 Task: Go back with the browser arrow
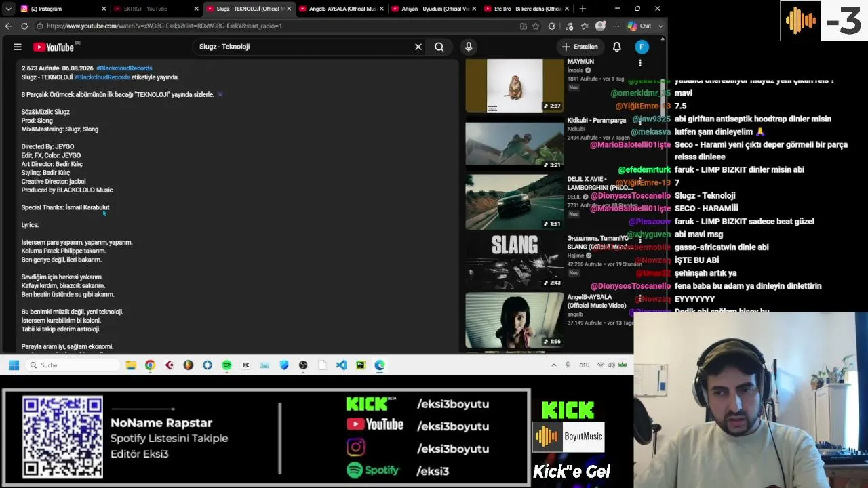[9, 26]
